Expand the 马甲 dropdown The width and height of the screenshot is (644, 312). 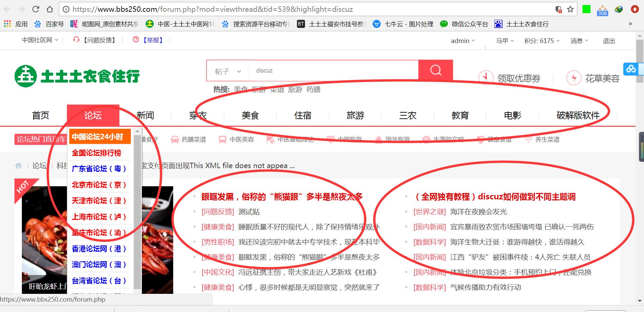coord(505,41)
